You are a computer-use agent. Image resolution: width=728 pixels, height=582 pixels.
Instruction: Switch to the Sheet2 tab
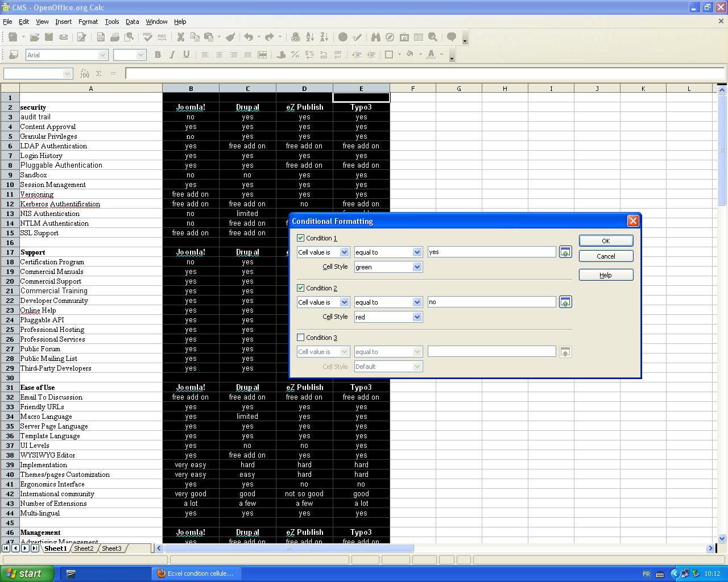84,548
